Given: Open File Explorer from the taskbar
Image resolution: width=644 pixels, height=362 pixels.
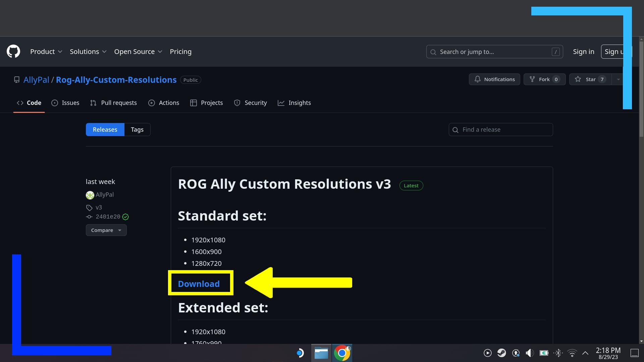Looking at the screenshot, I should click(321, 353).
